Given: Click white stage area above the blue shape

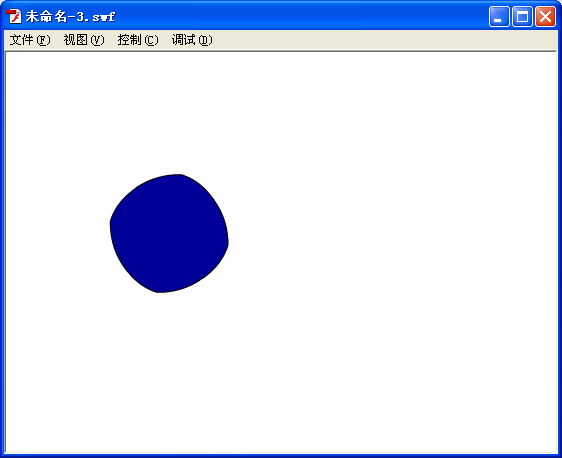Looking at the screenshot, I should click(168, 111).
